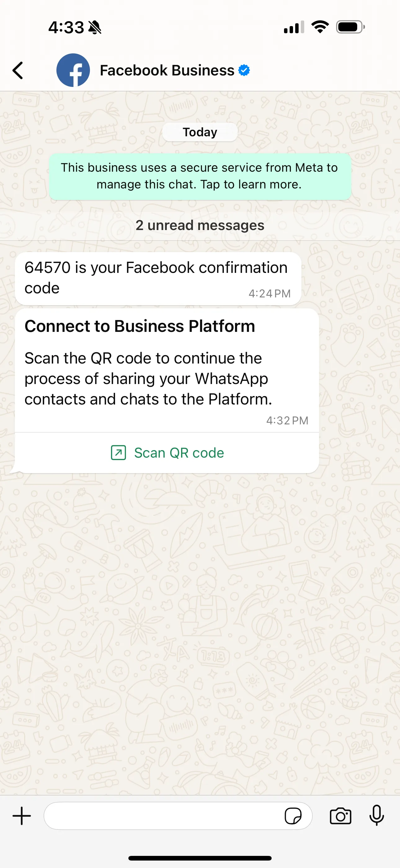The width and height of the screenshot is (400, 868).
Task: Tap the Connect to Business Platform heading
Action: point(140,326)
